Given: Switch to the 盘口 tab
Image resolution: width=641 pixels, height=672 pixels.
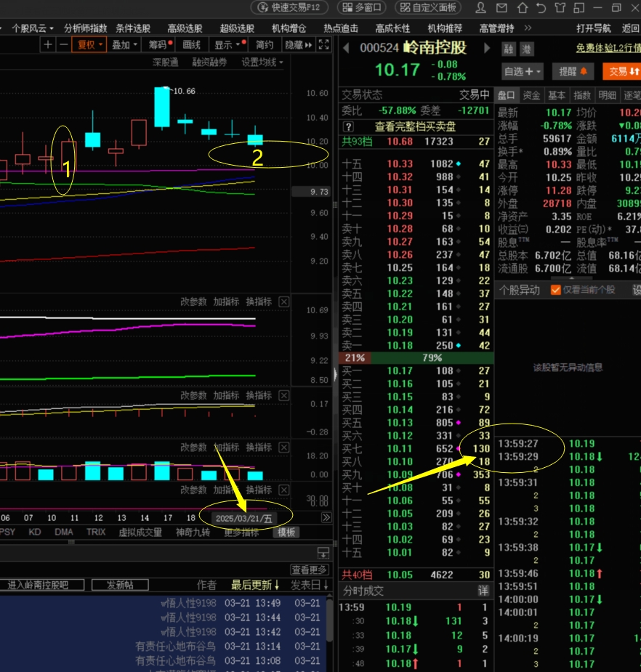Looking at the screenshot, I should [506, 95].
